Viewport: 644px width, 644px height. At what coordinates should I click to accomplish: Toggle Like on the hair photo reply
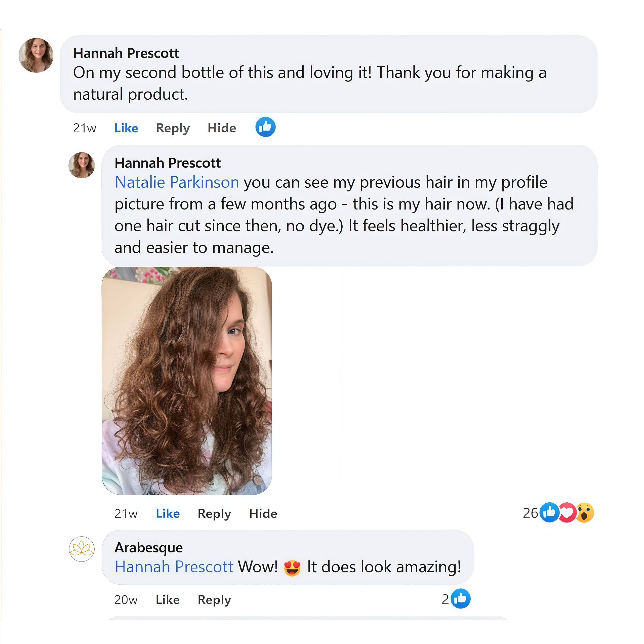click(x=168, y=514)
